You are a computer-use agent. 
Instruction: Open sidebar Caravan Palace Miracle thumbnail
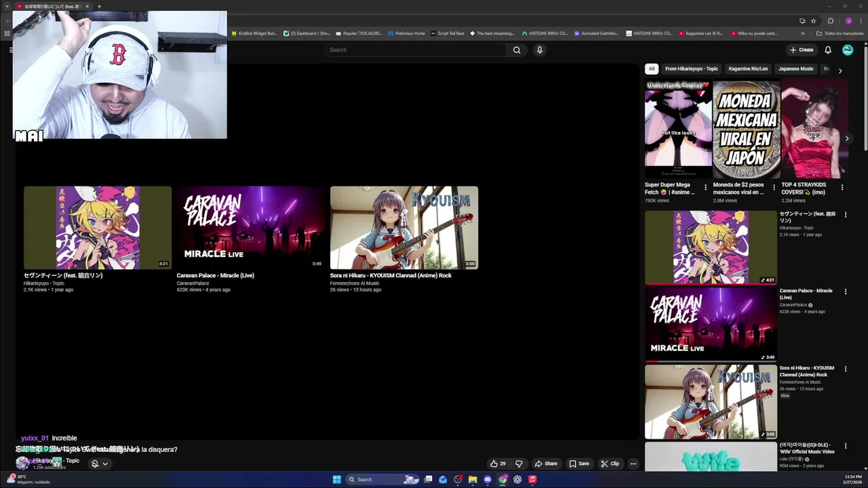pyautogui.click(x=711, y=324)
